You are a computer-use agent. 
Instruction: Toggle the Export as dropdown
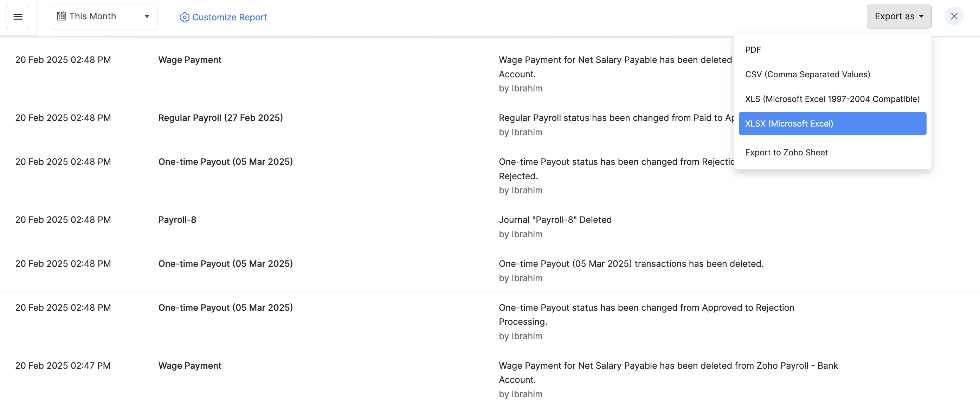[x=898, y=17]
